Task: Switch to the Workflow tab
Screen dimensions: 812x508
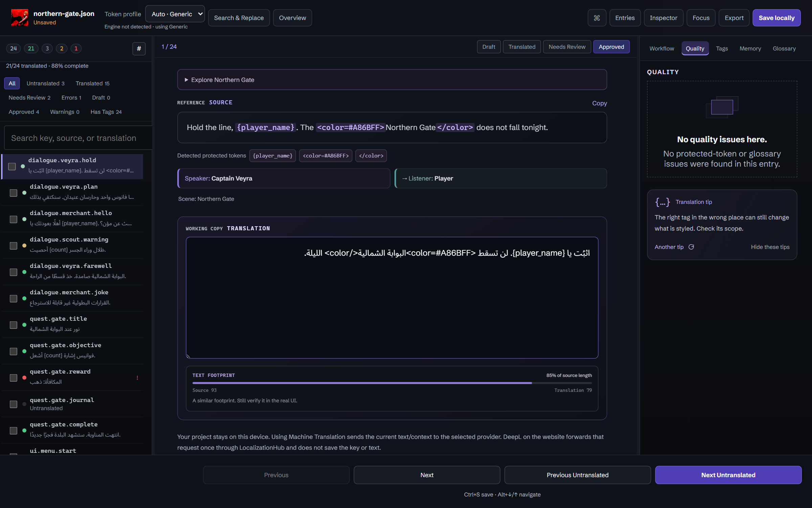Action: (x=661, y=48)
